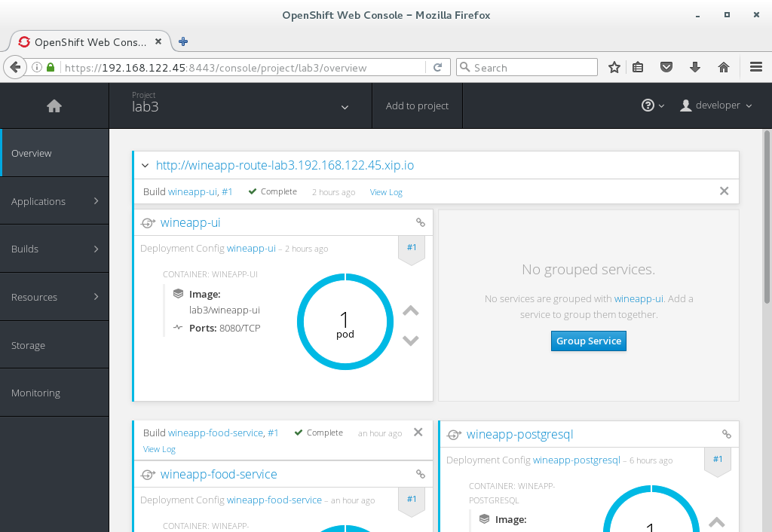Open Firefox hamburger menu

coord(756,67)
